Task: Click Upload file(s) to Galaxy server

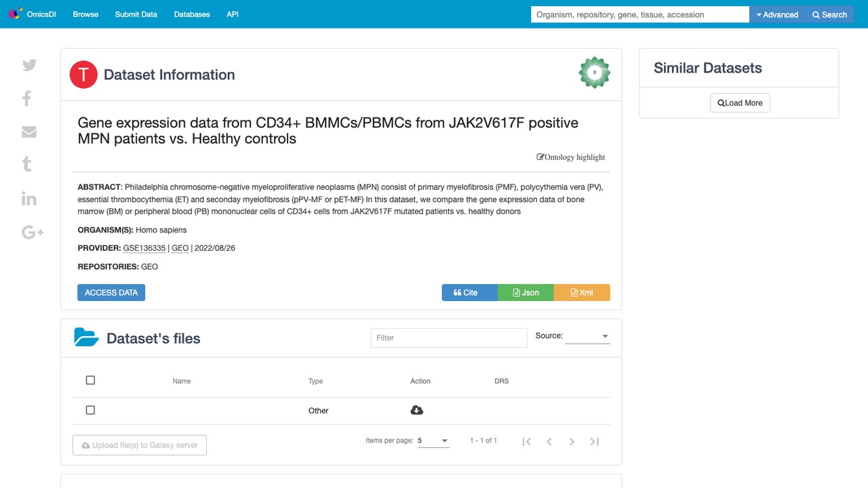Action: click(140, 445)
